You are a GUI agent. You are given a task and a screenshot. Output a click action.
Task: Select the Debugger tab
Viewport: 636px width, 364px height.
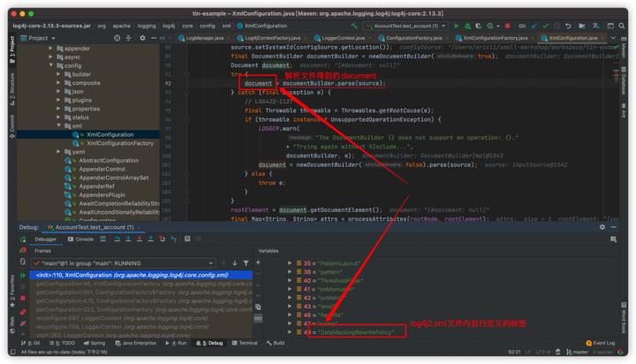(45, 239)
